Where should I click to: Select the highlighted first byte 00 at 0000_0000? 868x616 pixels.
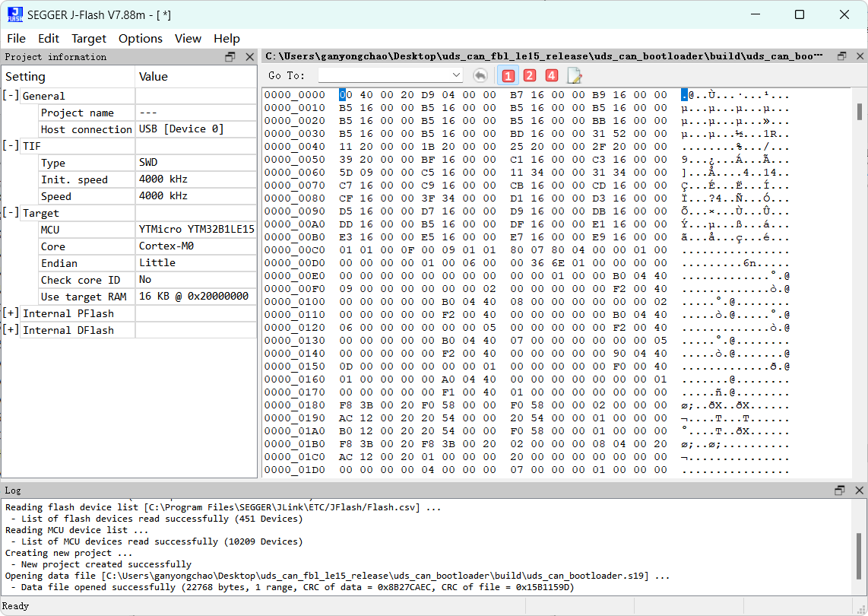pos(345,95)
